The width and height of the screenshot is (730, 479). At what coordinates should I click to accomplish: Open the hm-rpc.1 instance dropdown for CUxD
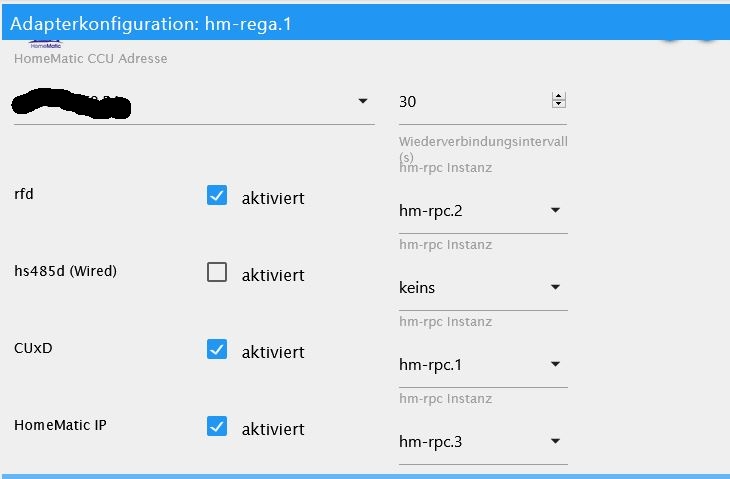[555, 365]
